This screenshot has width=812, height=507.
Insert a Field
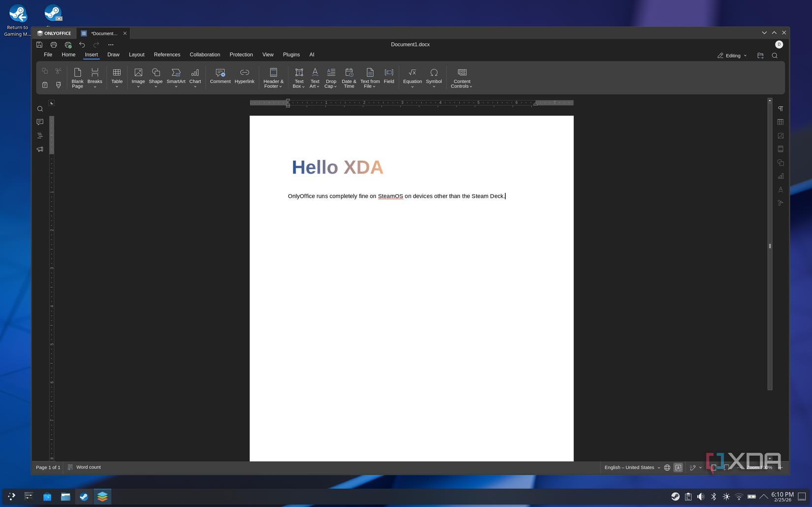[389, 76]
